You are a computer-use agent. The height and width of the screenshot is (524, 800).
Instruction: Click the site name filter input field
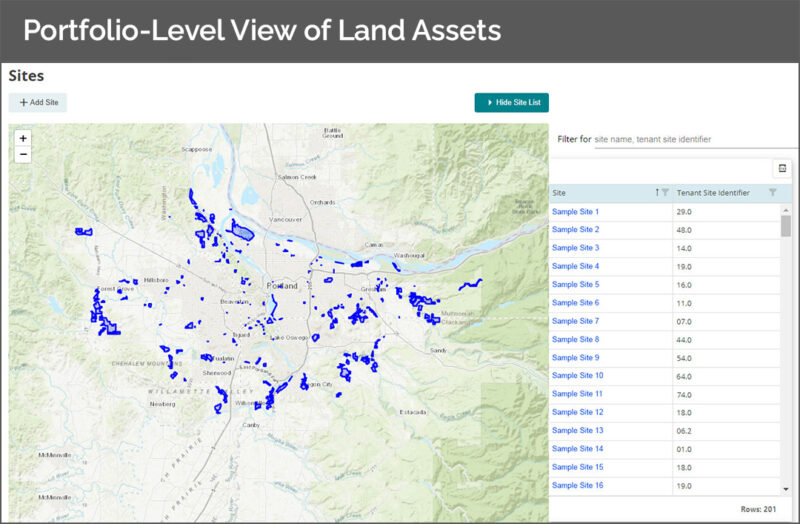(x=690, y=139)
